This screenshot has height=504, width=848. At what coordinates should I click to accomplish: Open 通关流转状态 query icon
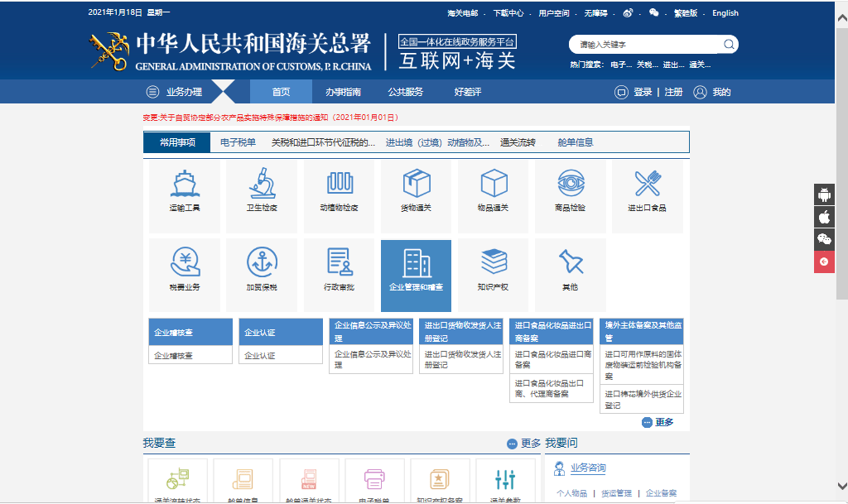click(x=178, y=478)
